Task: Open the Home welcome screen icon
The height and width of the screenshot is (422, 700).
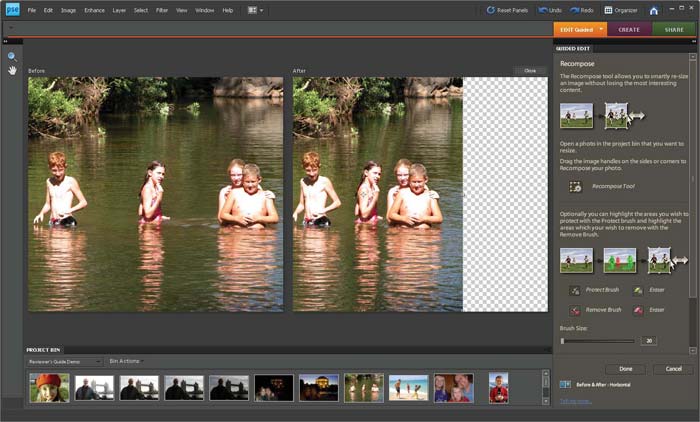Action: coord(654,11)
